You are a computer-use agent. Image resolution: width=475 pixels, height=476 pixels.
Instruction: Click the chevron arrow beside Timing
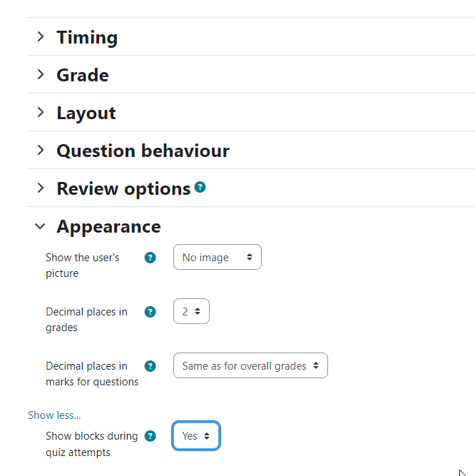click(41, 36)
